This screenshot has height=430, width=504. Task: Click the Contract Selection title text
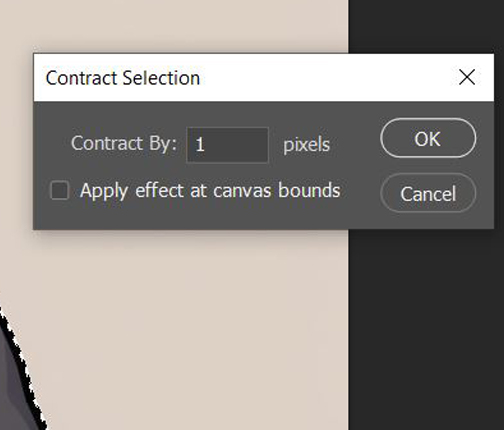[123, 78]
